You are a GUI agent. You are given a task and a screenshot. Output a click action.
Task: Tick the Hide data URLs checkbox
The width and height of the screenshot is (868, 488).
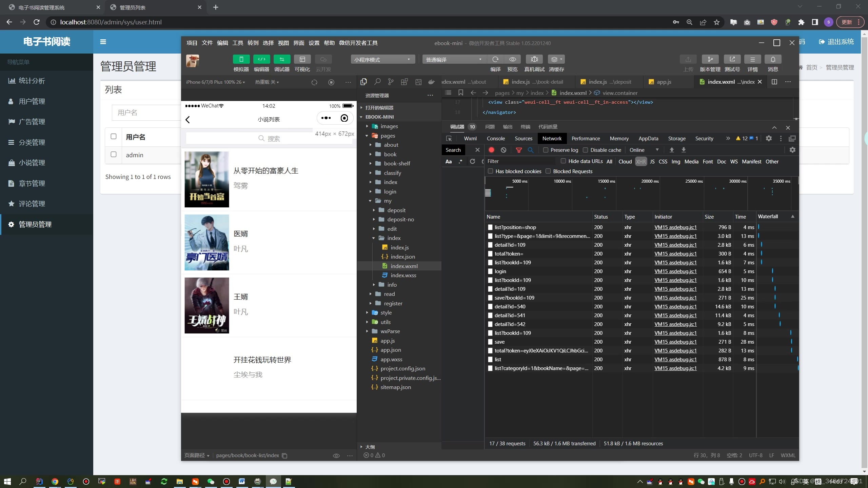pos(563,161)
